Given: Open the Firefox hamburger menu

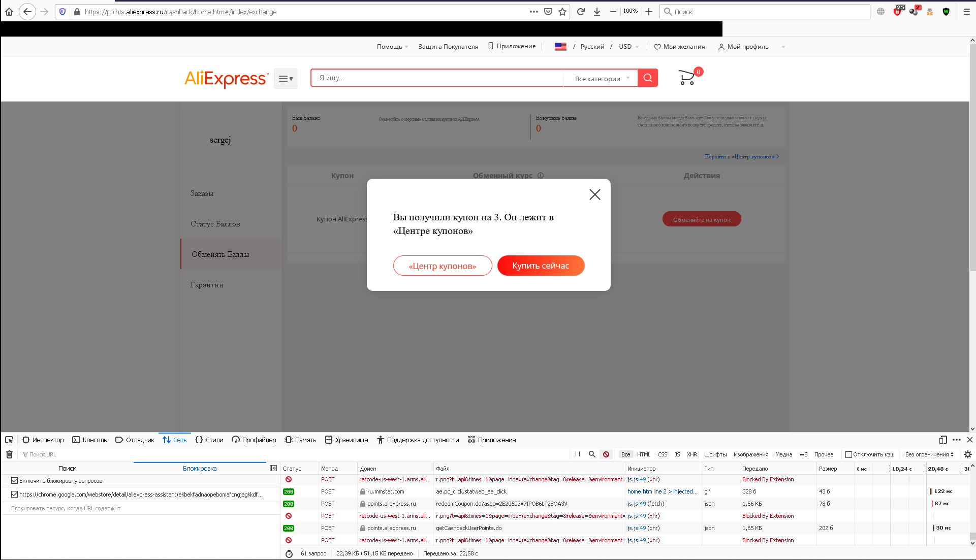Looking at the screenshot, I should pos(967,12).
